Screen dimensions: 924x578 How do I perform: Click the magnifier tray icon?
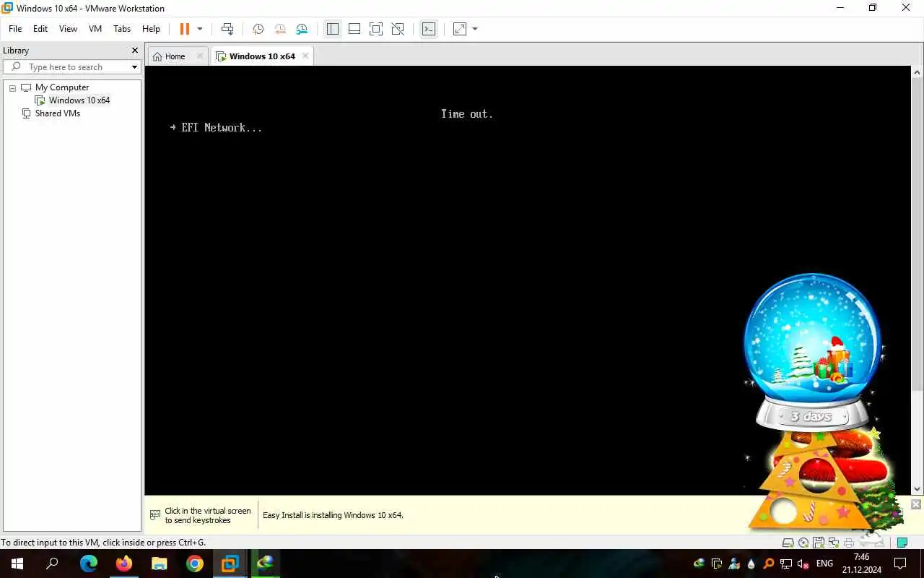tap(769, 564)
